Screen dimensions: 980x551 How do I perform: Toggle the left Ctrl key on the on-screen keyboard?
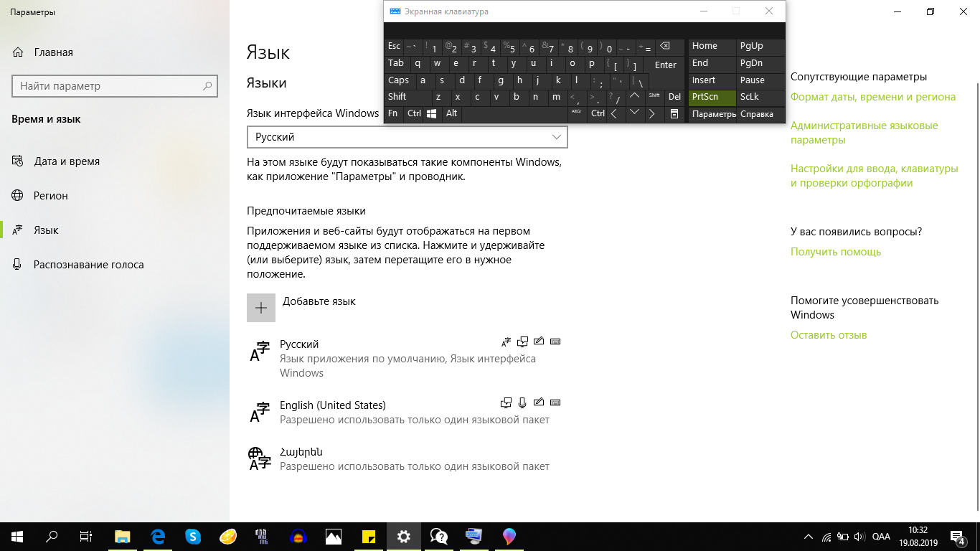point(414,113)
